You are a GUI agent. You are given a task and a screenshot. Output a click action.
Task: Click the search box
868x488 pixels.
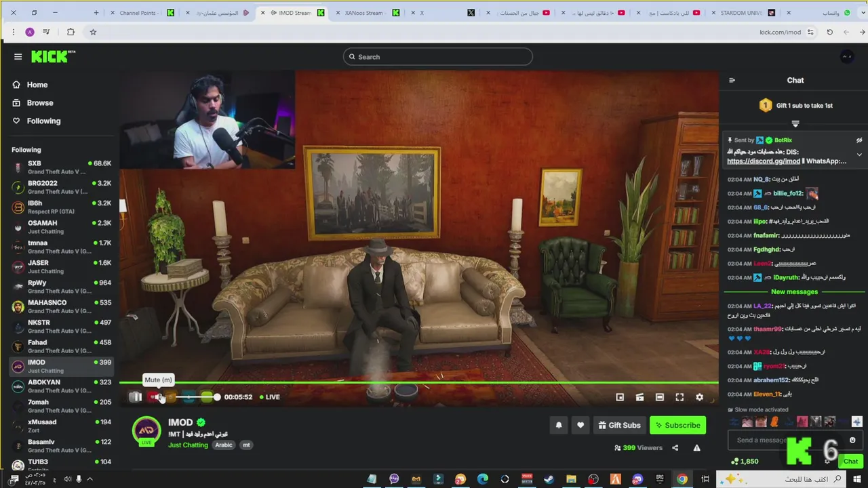tap(438, 57)
